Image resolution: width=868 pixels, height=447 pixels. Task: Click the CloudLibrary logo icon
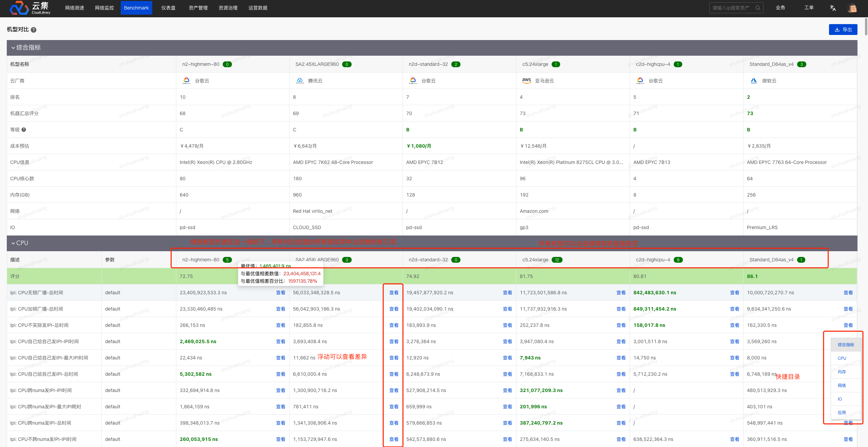click(19, 8)
